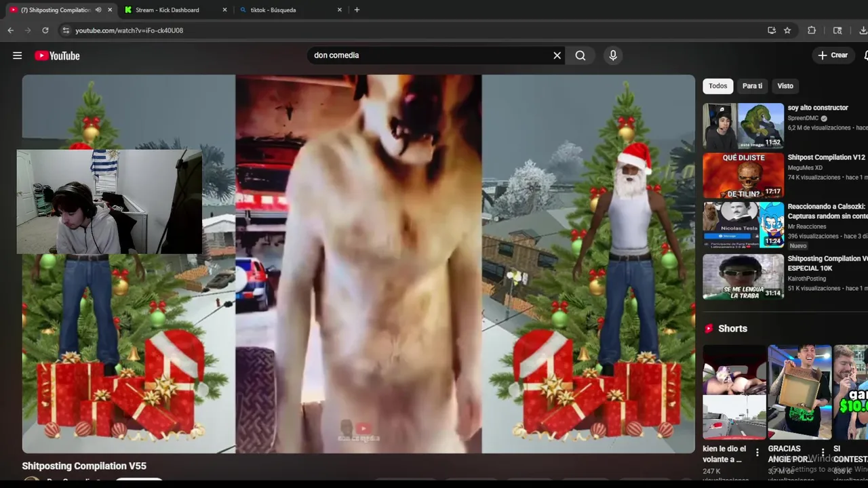Play the 'kien le dio el volante' short
Image resolution: width=868 pixels, height=488 pixels.
tap(734, 392)
